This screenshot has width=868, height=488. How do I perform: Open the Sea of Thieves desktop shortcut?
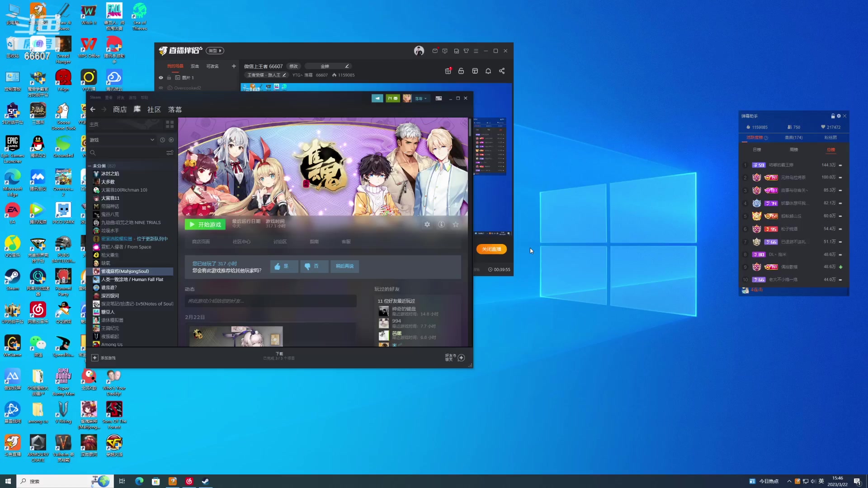click(140, 17)
